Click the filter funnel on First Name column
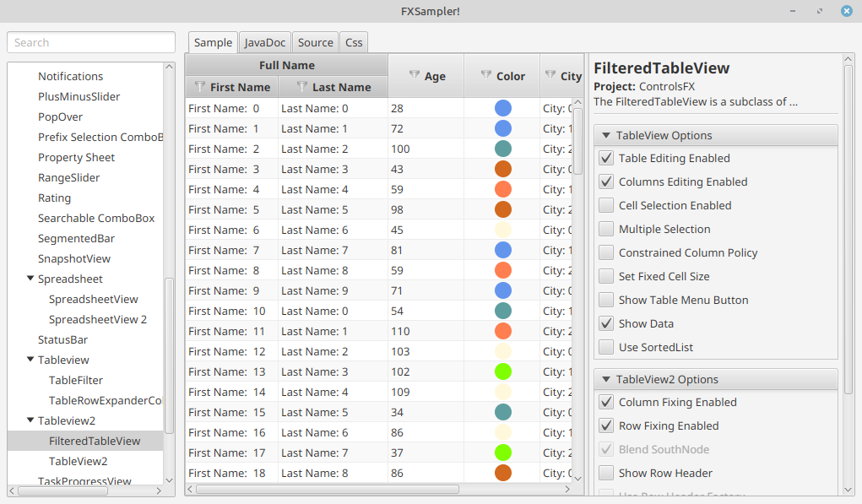The height and width of the screenshot is (504, 862). point(199,87)
